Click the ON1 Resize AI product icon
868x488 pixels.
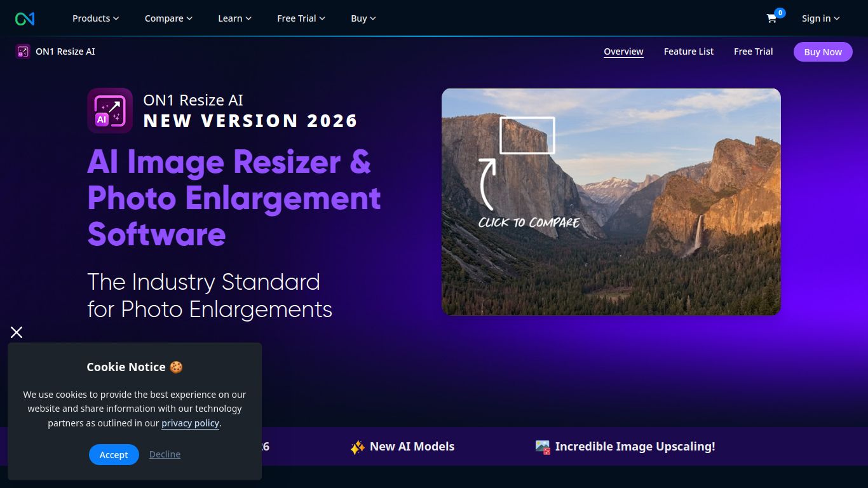[23, 51]
